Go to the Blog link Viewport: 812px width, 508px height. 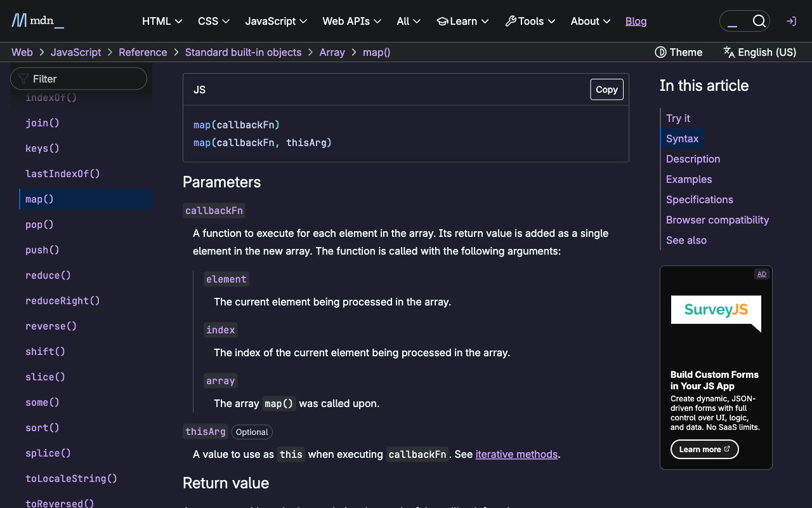(636, 21)
